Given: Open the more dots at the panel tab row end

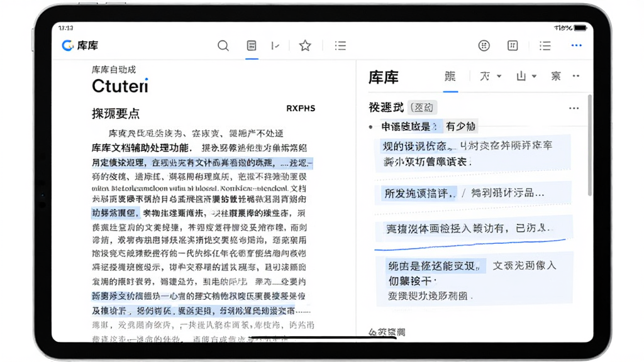Looking at the screenshot, I should (x=576, y=76).
